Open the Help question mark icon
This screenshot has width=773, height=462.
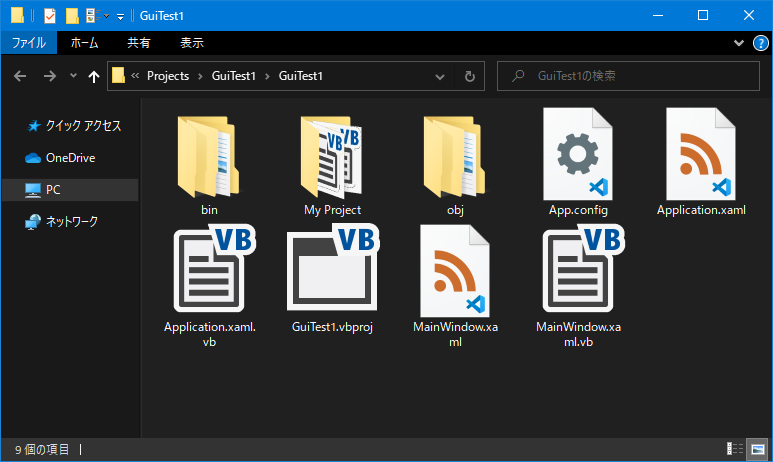pyautogui.click(x=761, y=43)
